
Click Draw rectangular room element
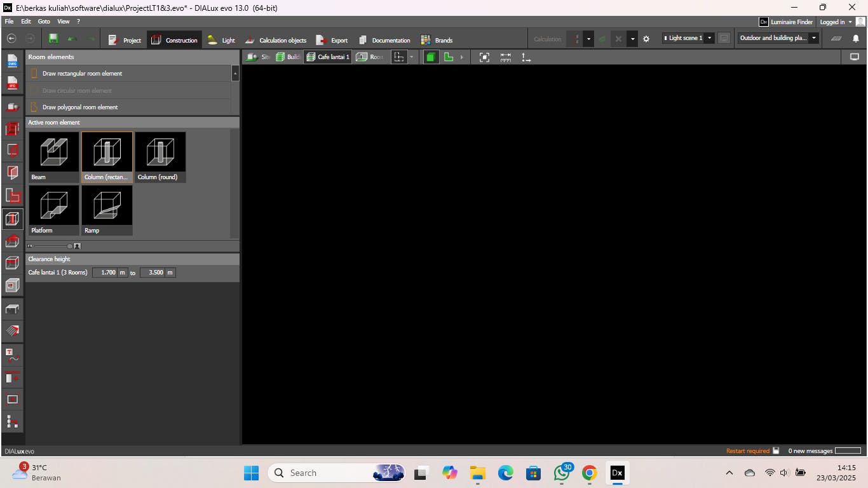pos(128,74)
